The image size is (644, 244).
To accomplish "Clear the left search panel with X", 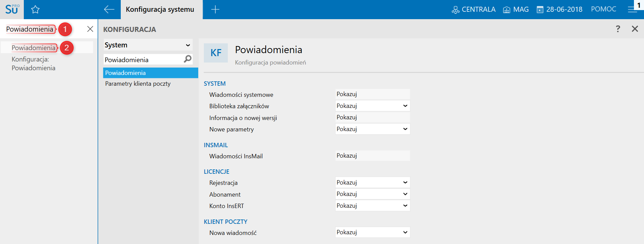I will click(90, 29).
